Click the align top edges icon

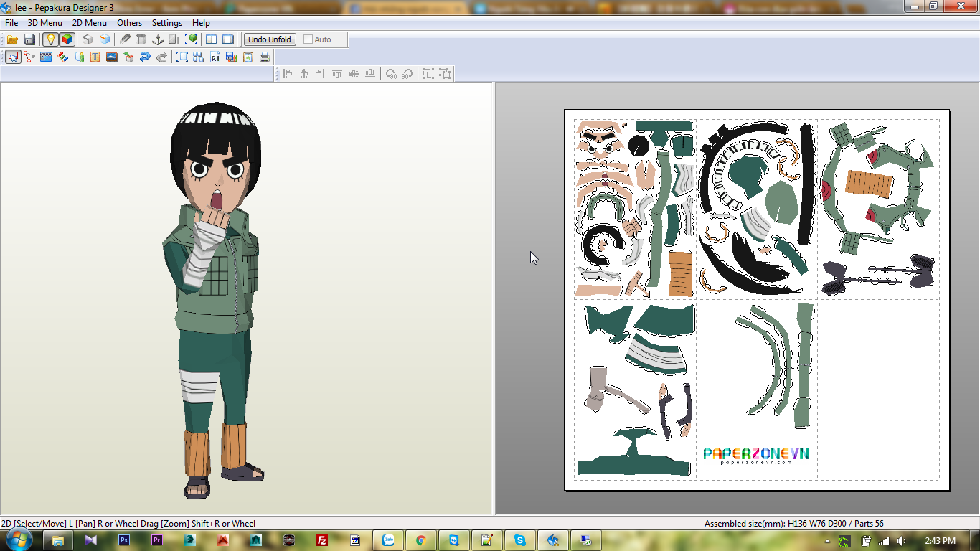337,73
